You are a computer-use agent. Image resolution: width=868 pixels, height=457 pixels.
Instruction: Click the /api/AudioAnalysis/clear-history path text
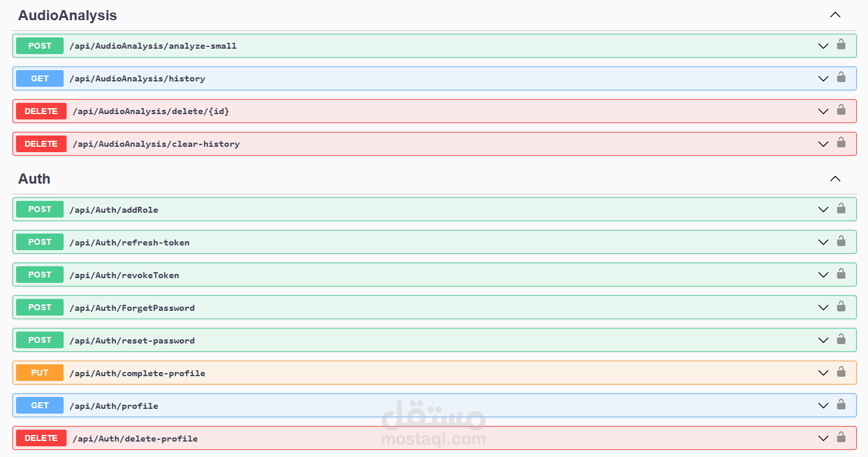156,144
